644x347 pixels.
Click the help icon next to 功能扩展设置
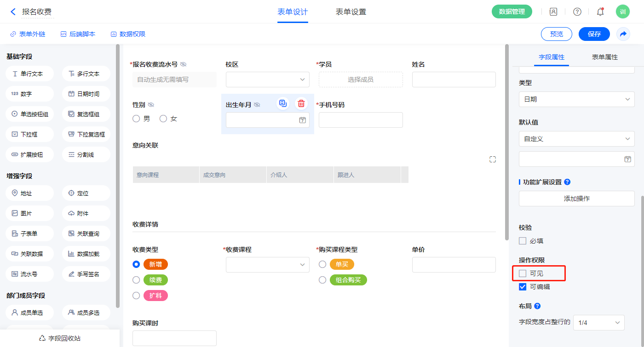[x=567, y=182]
